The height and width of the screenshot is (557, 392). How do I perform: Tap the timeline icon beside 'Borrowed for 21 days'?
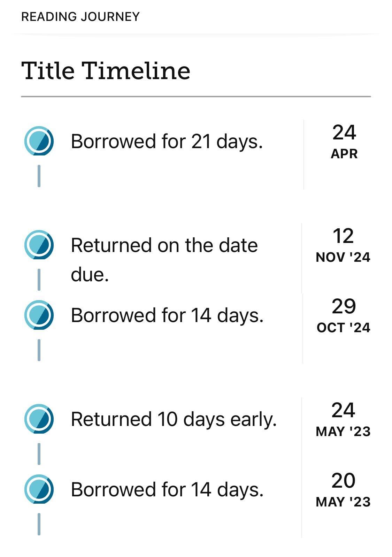[39, 141]
